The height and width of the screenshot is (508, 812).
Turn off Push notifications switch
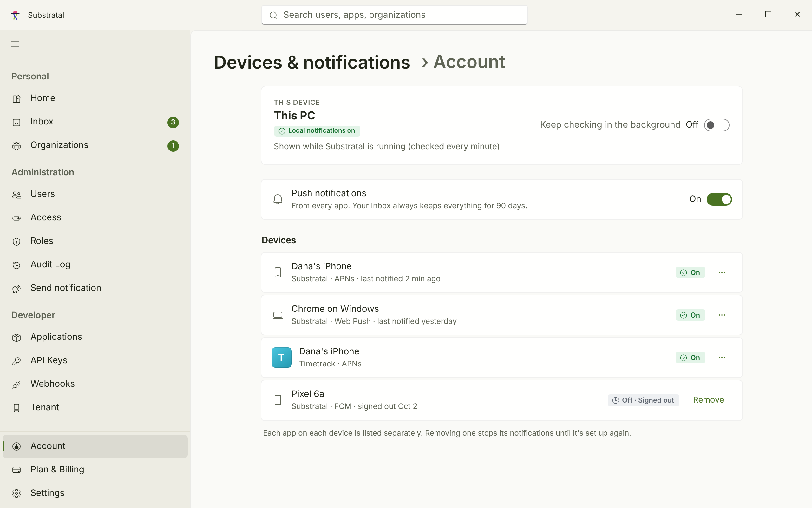pos(719,199)
